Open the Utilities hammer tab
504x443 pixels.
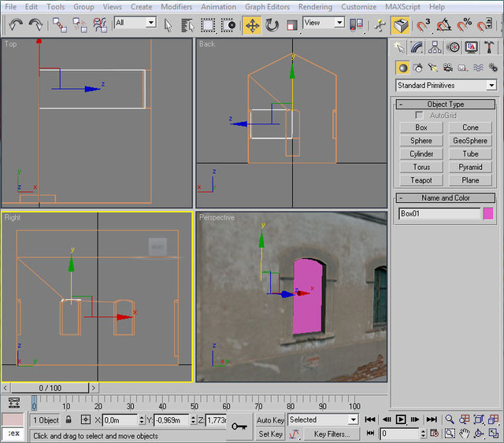tap(488, 47)
